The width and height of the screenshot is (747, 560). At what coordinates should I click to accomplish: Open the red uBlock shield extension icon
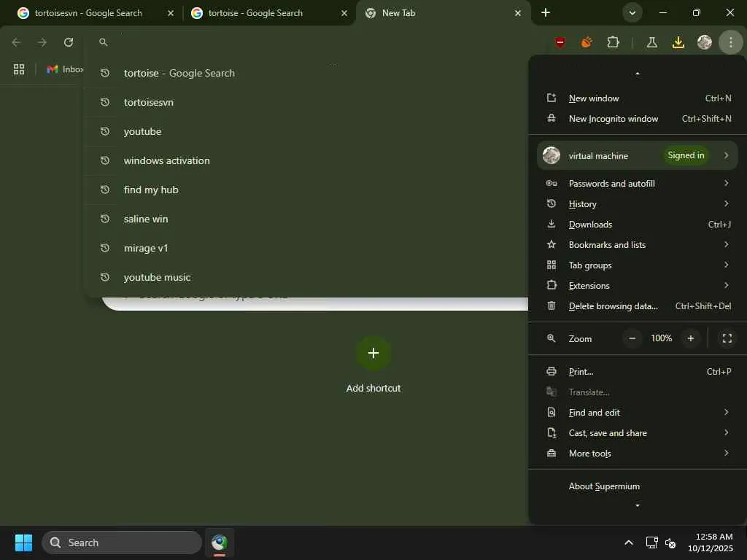[x=560, y=42]
